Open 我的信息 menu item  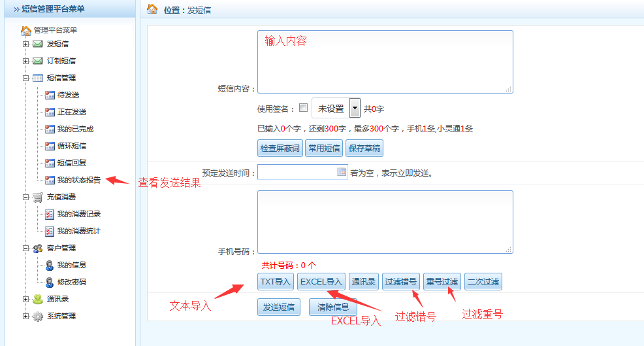(x=72, y=265)
